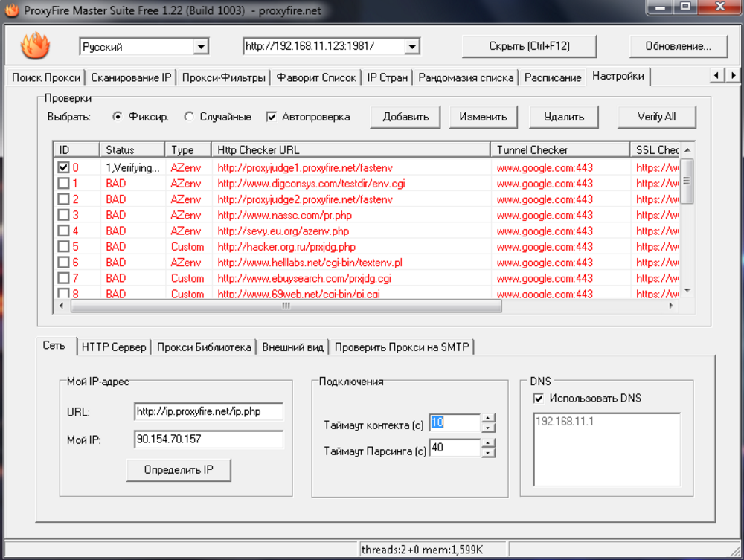744x560 pixels.
Task: Select the Фиксир. radio button
Action: [x=118, y=117]
